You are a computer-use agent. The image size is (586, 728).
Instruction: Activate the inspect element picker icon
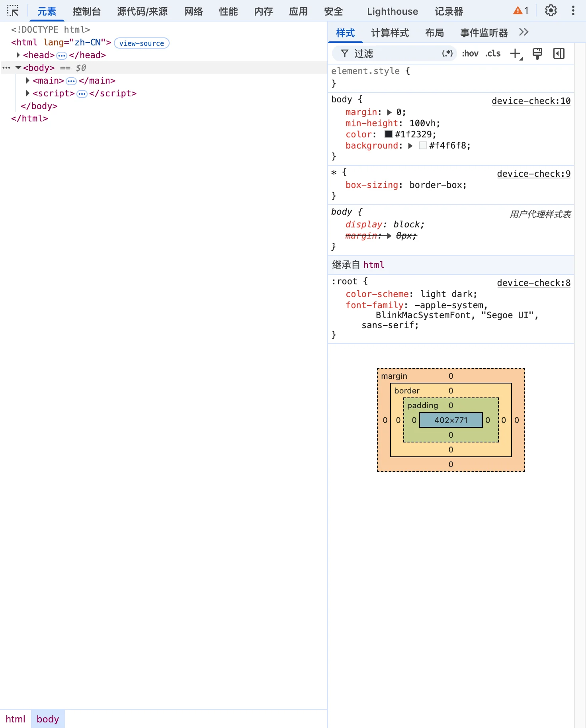point(13,11)
